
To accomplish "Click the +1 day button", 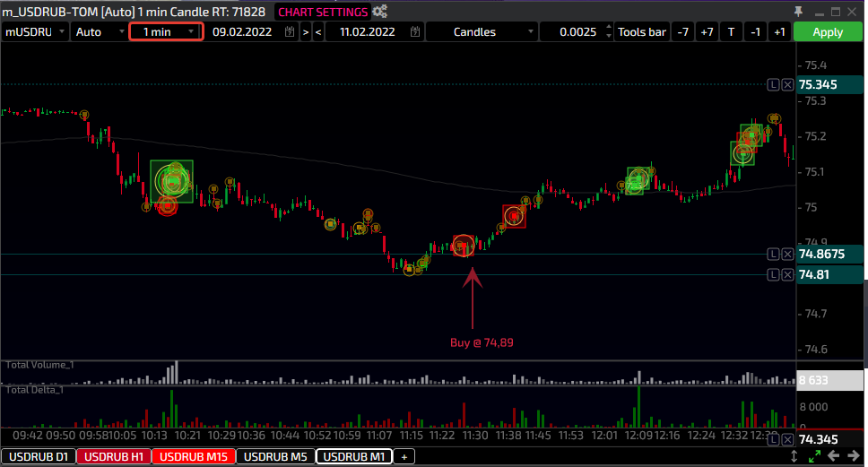I will 779,32.
